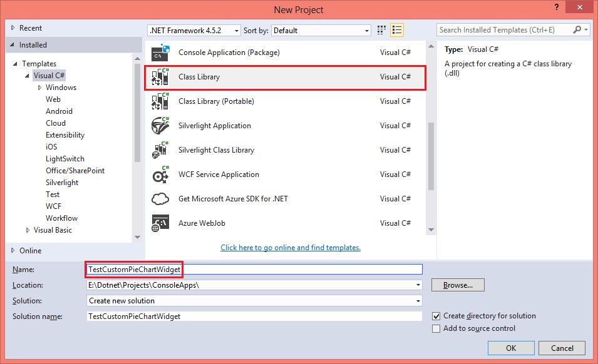Collapse the Templates tree node
This screenshot has width=598, height=364.
click(x=15, y=64)
